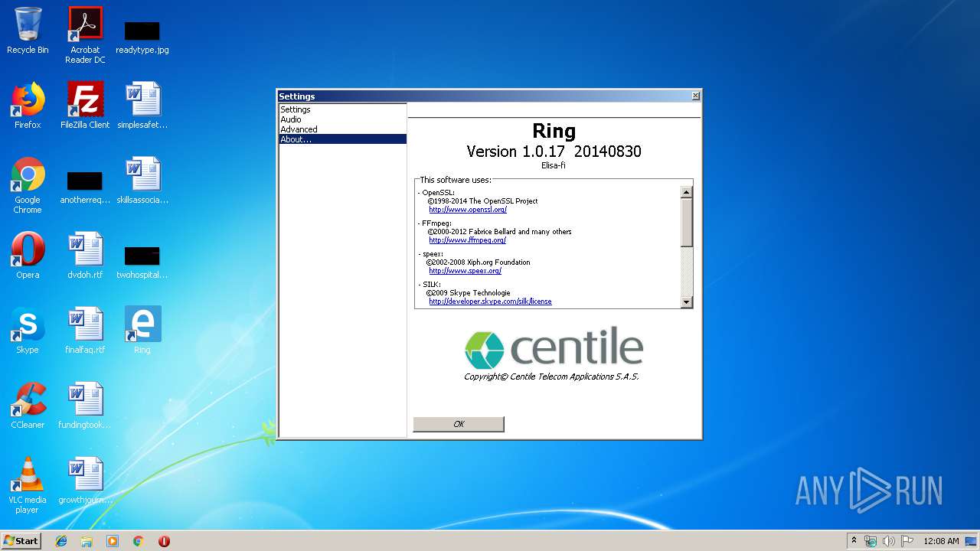Viewport: 980px width, 551px height.
Task: Show hidden system tray icons
Action: (x=854, y=540)
